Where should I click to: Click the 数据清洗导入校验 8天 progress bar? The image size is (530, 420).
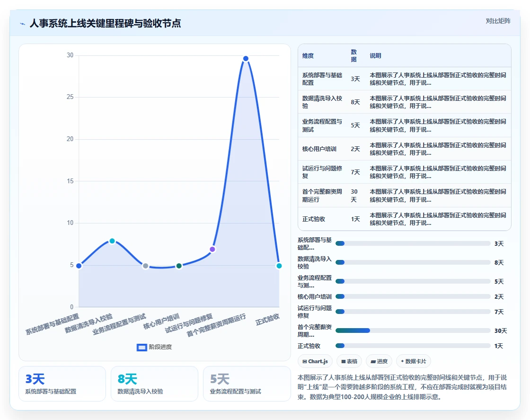413,262
